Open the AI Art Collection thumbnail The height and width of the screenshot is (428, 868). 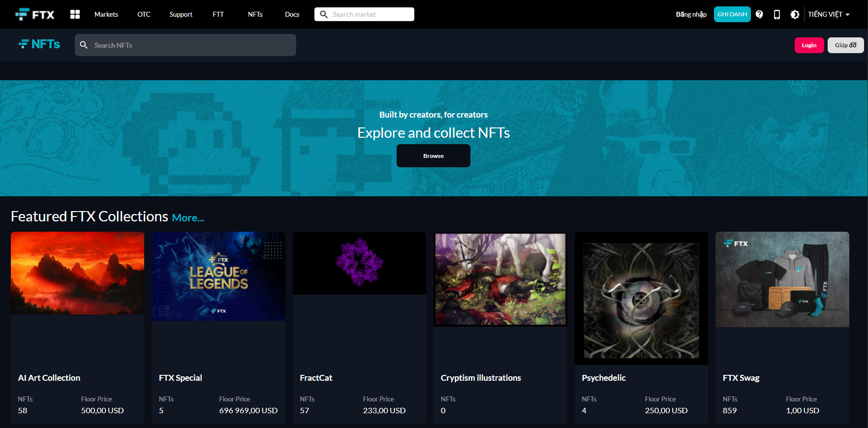click(x=77, y=273)
